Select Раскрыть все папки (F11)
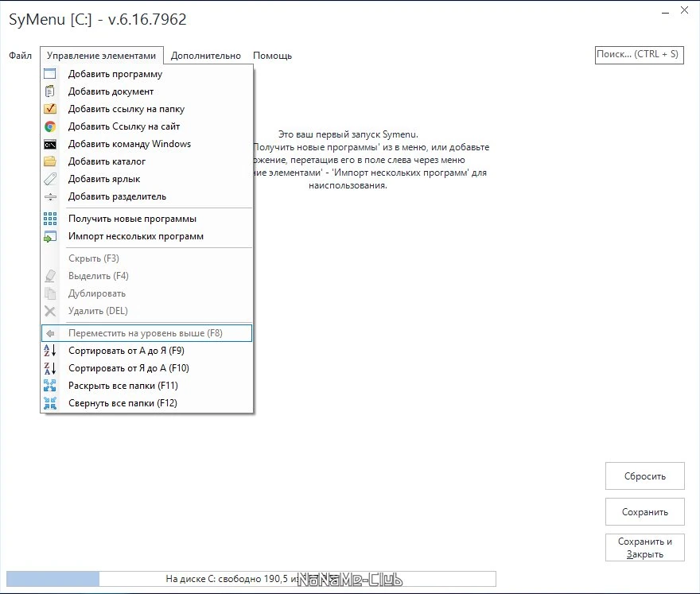The height and width of the screenshot is (594, 700). (146, 386)
